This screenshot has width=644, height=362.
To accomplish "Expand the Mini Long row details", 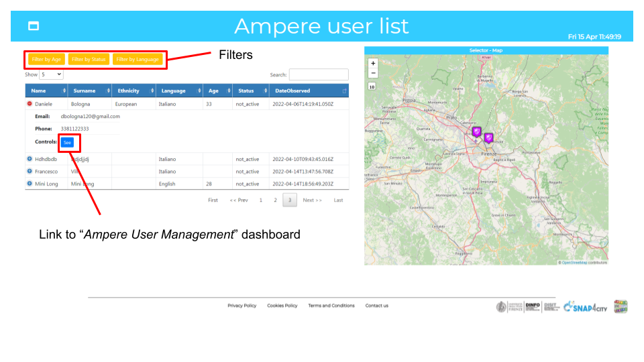I will (x=30, y=183).
